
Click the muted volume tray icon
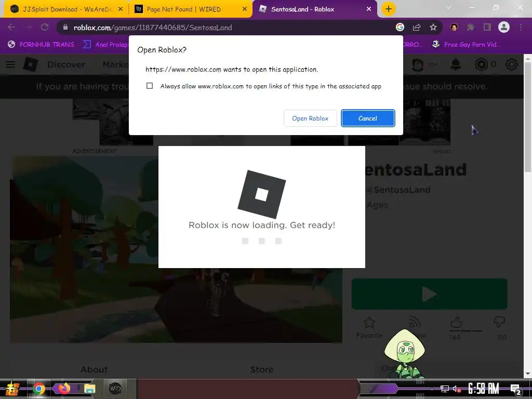pos(457,389)
